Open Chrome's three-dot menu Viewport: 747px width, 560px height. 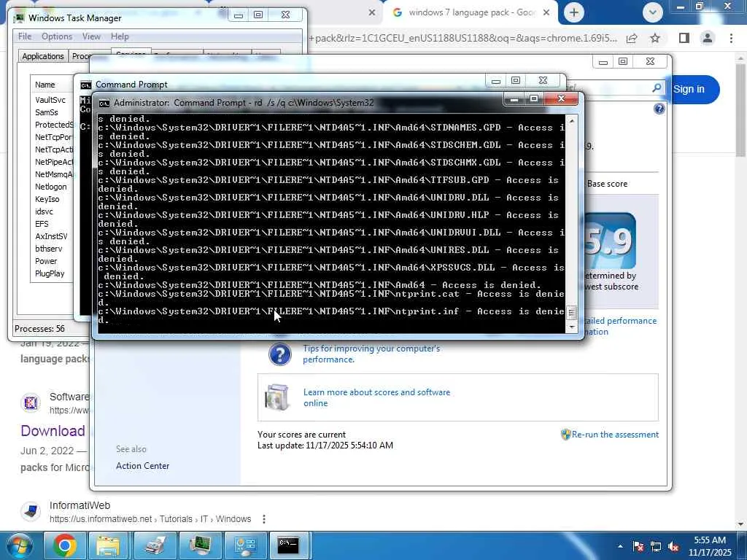731,38
